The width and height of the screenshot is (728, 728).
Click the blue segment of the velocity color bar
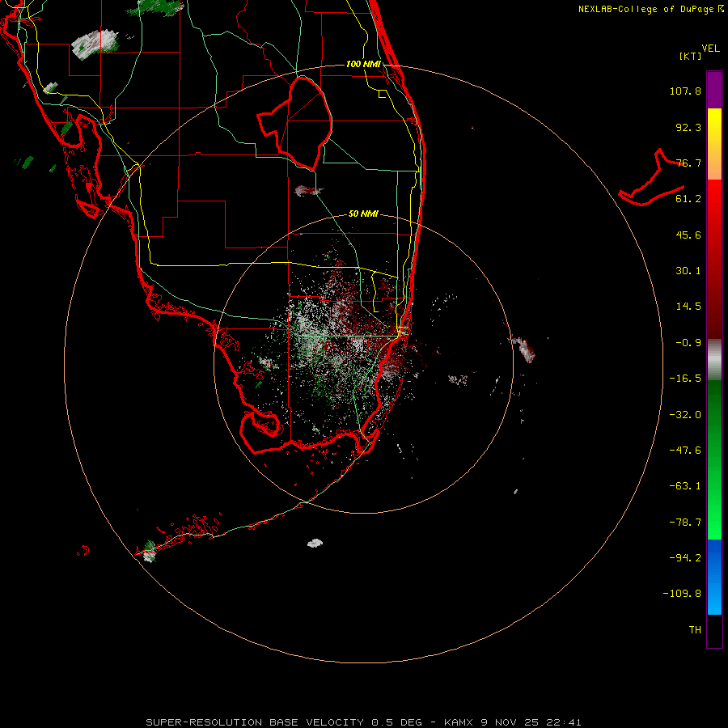click(714, 577)
